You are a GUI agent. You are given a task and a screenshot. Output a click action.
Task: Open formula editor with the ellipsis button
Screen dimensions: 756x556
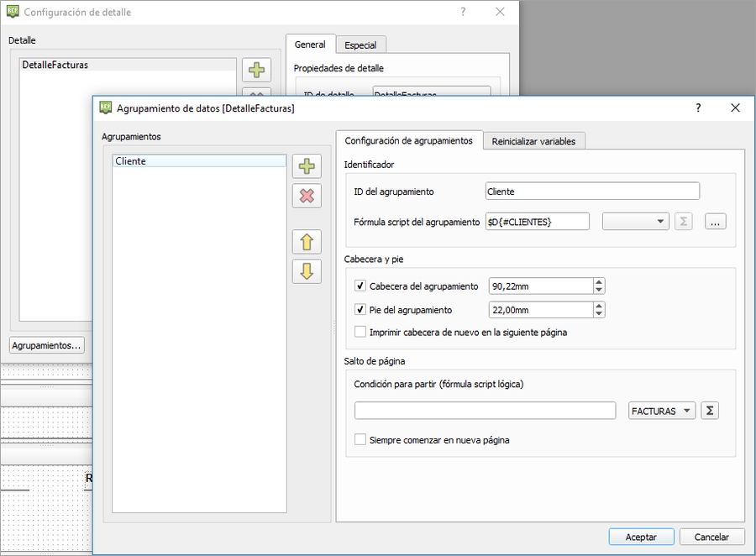715,222
